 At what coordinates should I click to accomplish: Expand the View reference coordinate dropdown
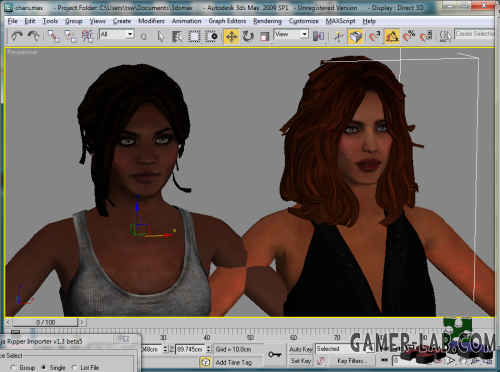pos(291,34)
